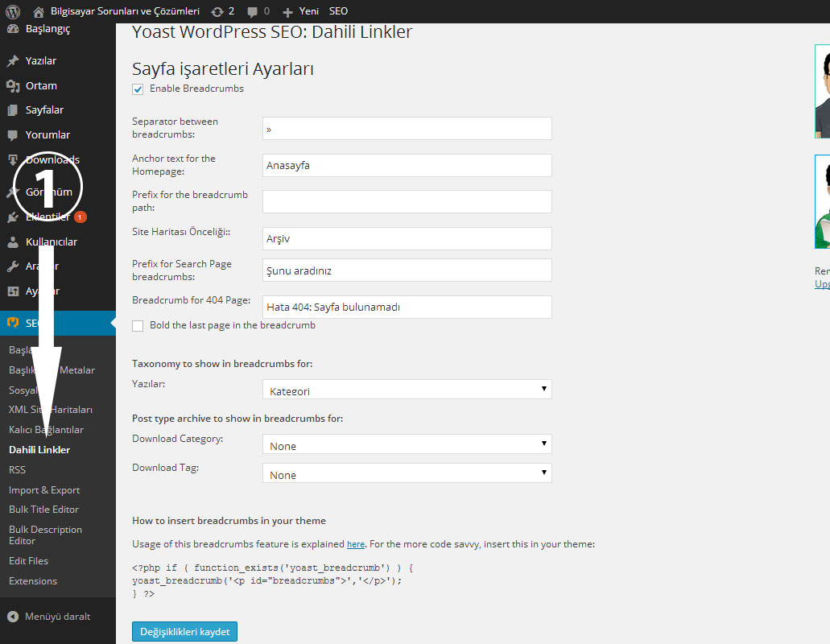830x644 pixels.
Task: Open the Download Tag dropdown
Action: [407, 473]
